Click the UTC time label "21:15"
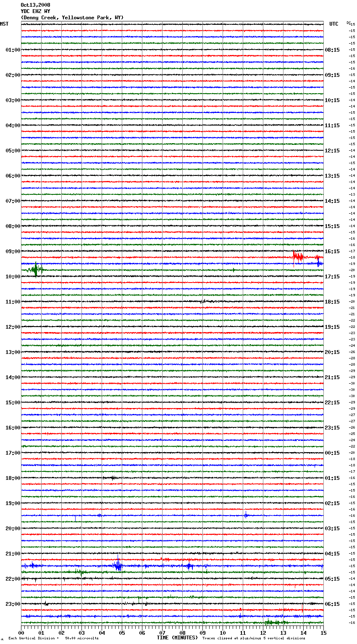 pyautogui.click(x=332, y=377)
